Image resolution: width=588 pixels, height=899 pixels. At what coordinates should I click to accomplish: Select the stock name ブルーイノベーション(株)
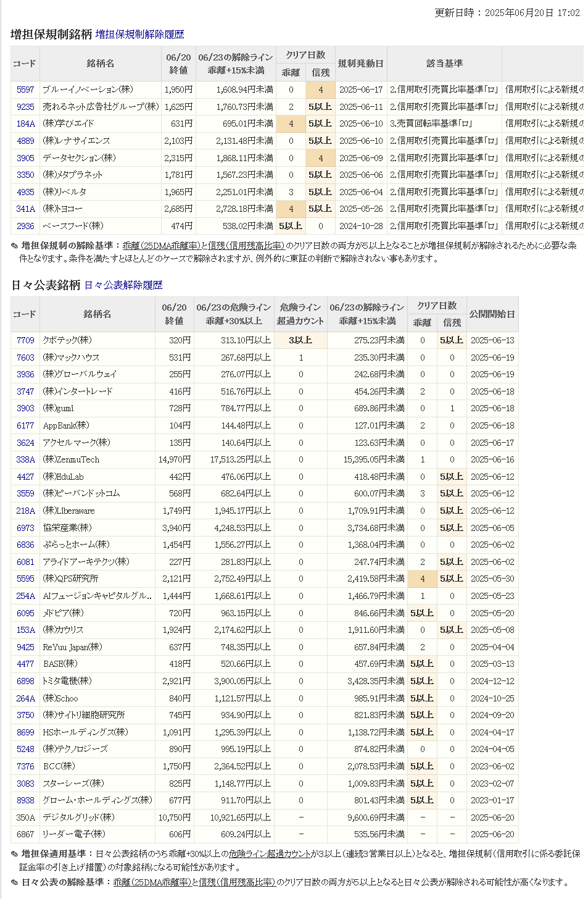click(x=88, y=90)
